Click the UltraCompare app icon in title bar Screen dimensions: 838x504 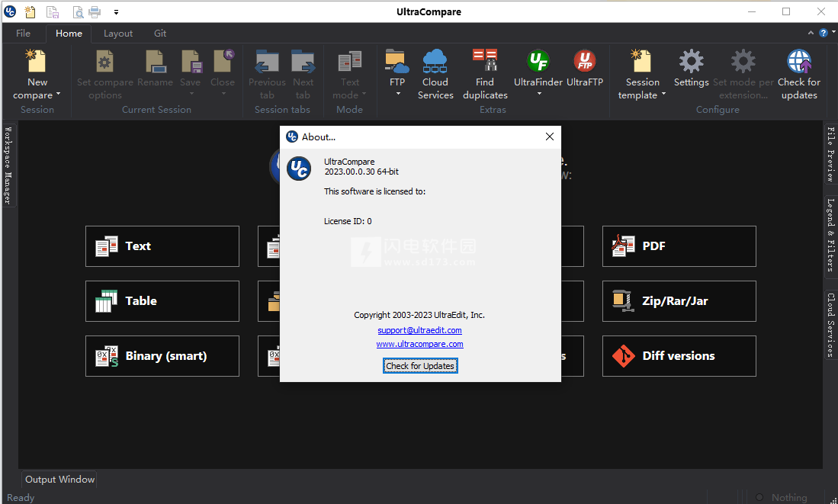(x=10, y=11)
